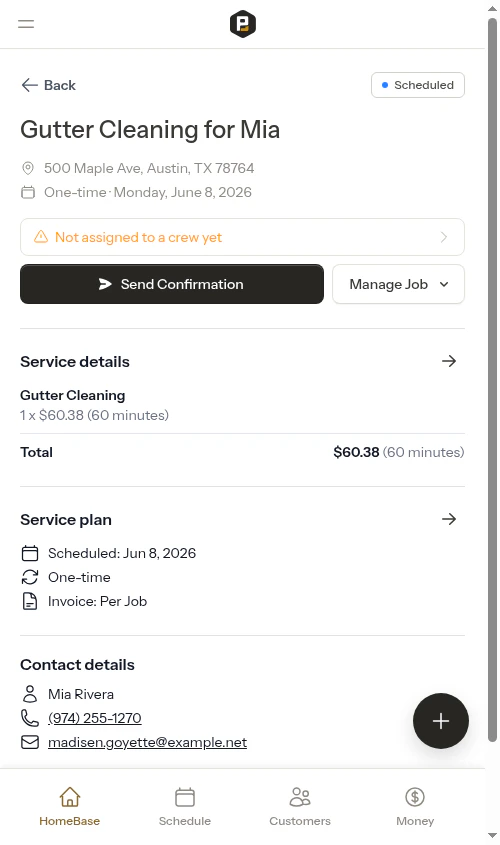Expand the crew assignment chevron
Image resolution: width=500 pixels, height=845 pixels.
click(x=444, y=237)
